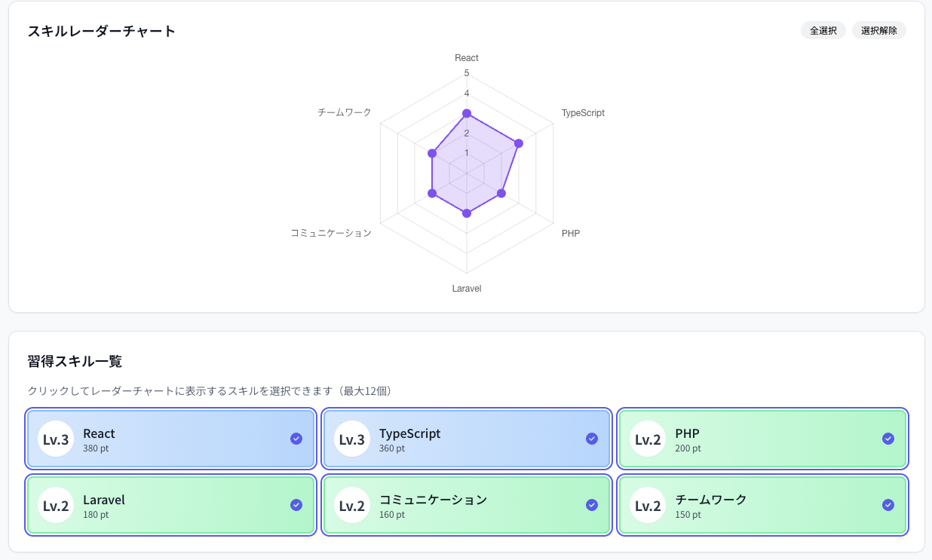
Task: Click the 全選択 button
Action: 823,31
